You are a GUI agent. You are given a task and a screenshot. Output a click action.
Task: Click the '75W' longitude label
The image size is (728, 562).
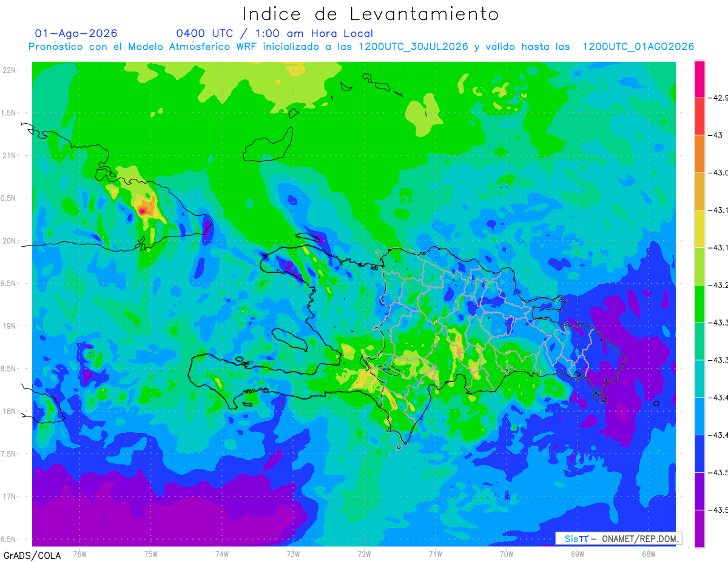(x=151, y=554)
